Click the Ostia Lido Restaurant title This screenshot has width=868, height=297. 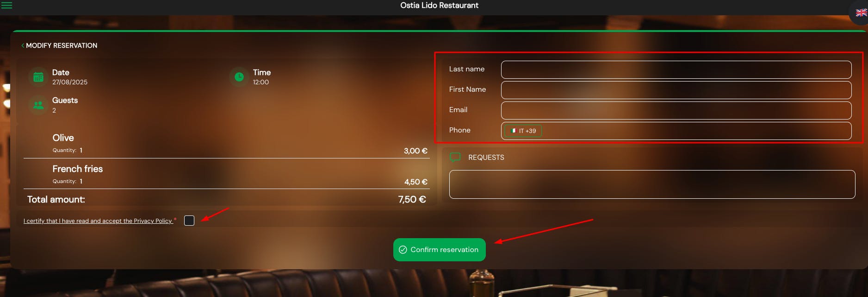tap(439, 6)
